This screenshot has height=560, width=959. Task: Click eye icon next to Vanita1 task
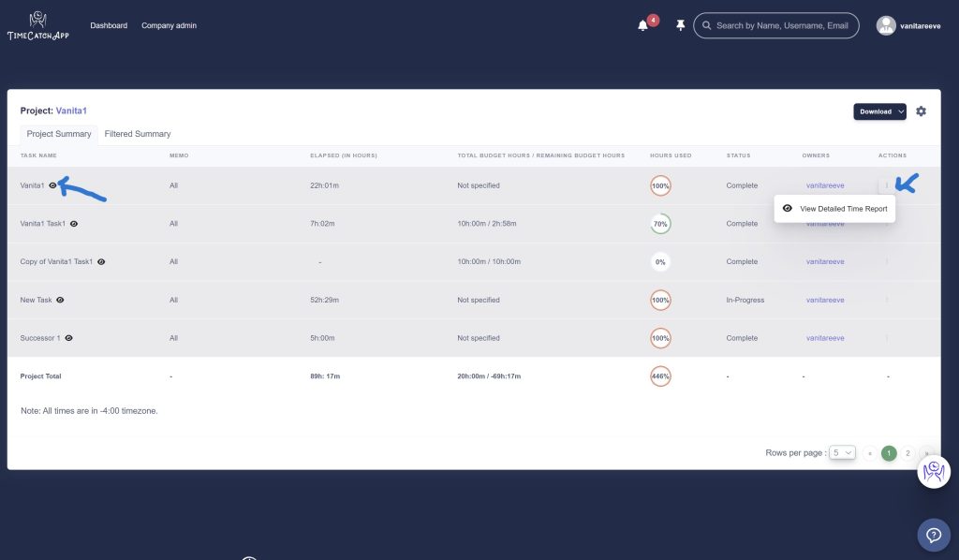click(x=52, y=185)
